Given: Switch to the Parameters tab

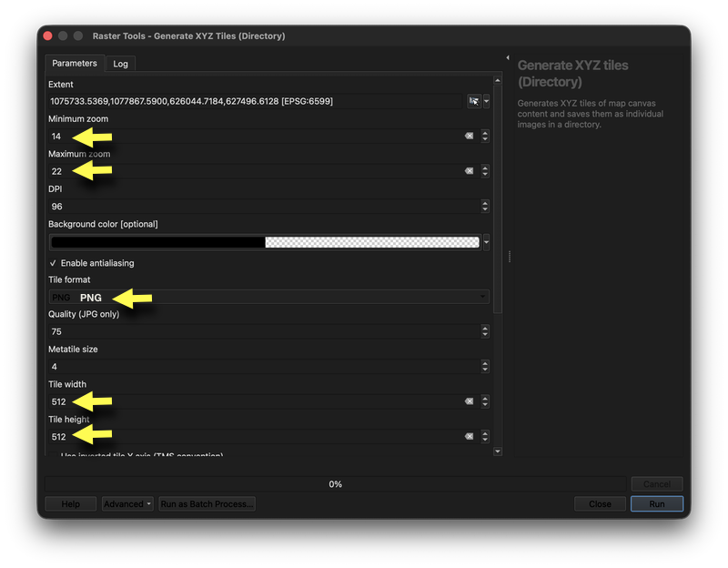Looking at the screenshot, I should pyautogui.click(x=75, y=63).
